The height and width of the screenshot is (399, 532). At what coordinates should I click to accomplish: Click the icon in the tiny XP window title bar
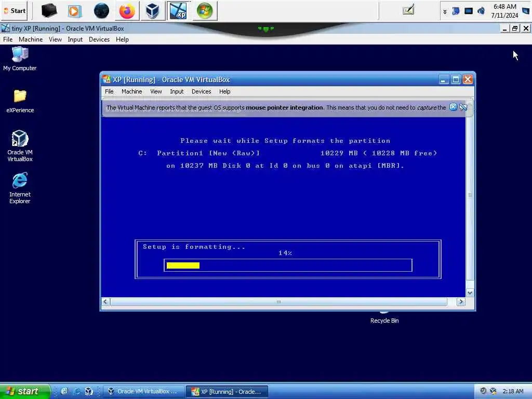pyautogui.click(x=5, y=28)
